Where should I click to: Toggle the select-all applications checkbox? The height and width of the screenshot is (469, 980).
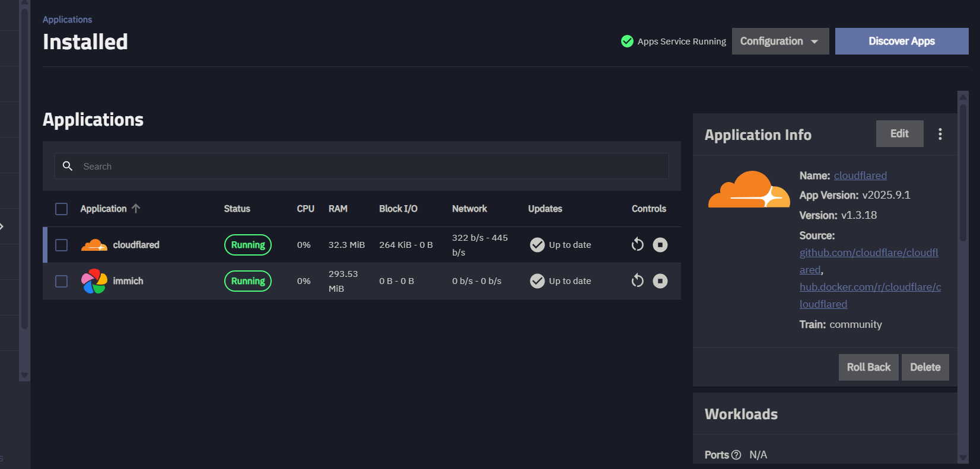61,209
